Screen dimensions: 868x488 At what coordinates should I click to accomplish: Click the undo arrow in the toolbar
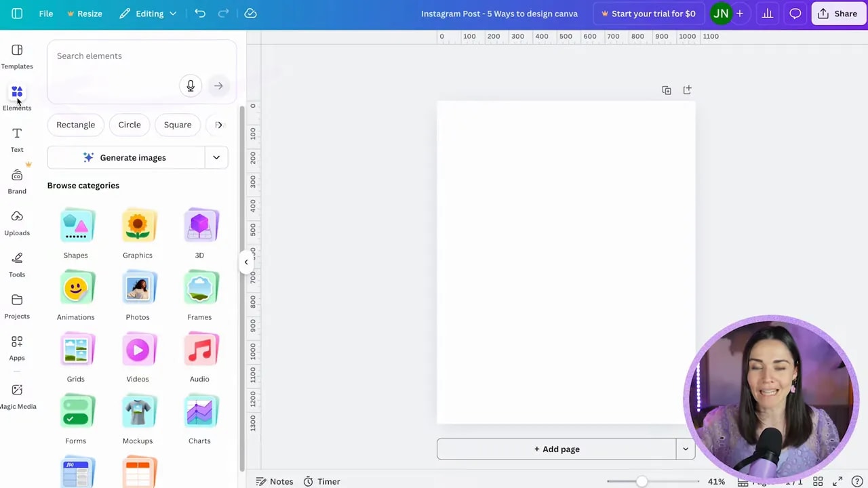tap(200, 14)
